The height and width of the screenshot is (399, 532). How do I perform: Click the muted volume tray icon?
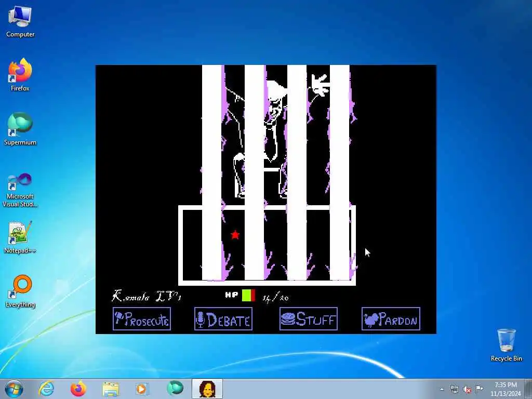tap(467, 389)
